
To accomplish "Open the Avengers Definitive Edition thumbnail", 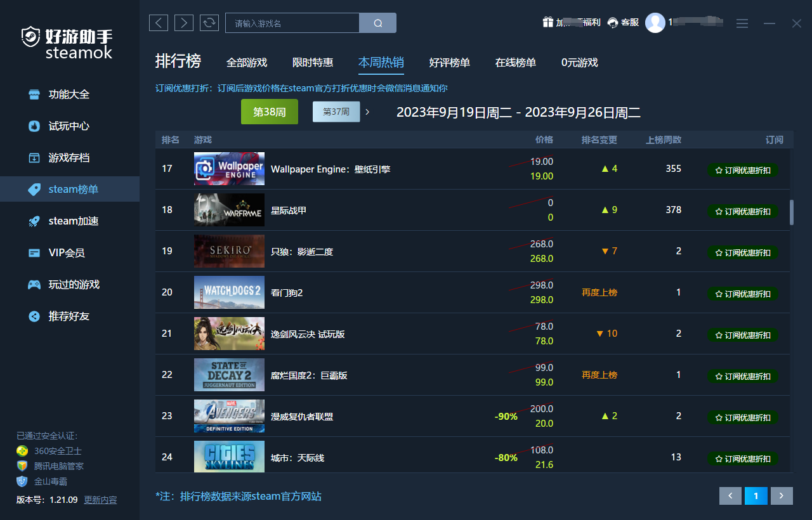I will coord(229,416).
